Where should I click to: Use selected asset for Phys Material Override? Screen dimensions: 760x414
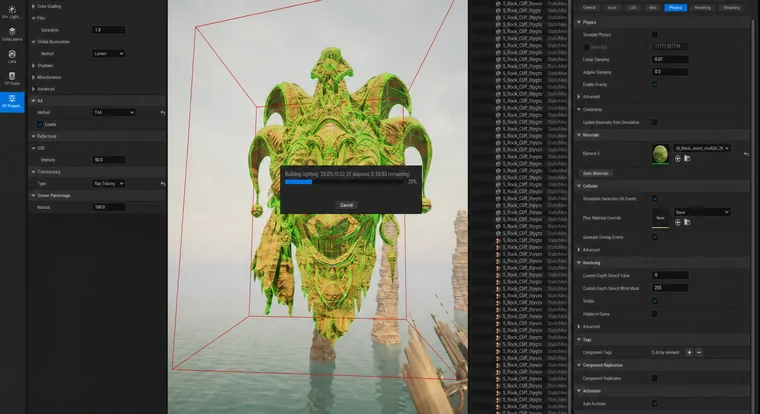pos(678,223)
